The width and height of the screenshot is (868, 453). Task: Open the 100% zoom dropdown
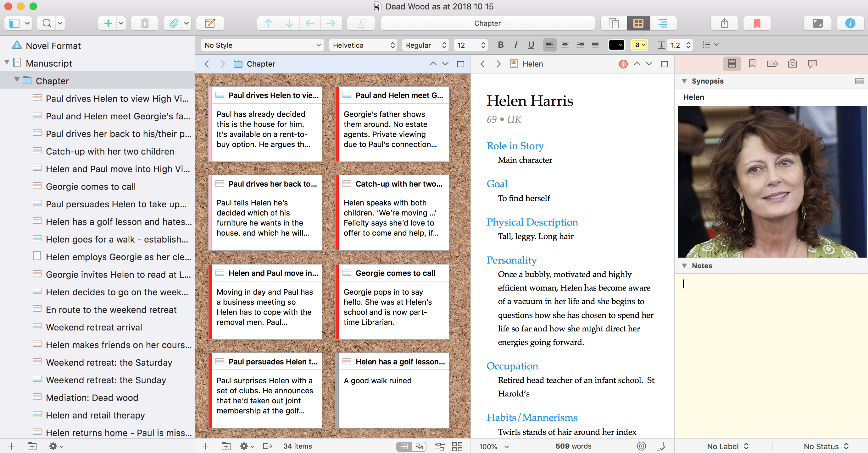494,447
